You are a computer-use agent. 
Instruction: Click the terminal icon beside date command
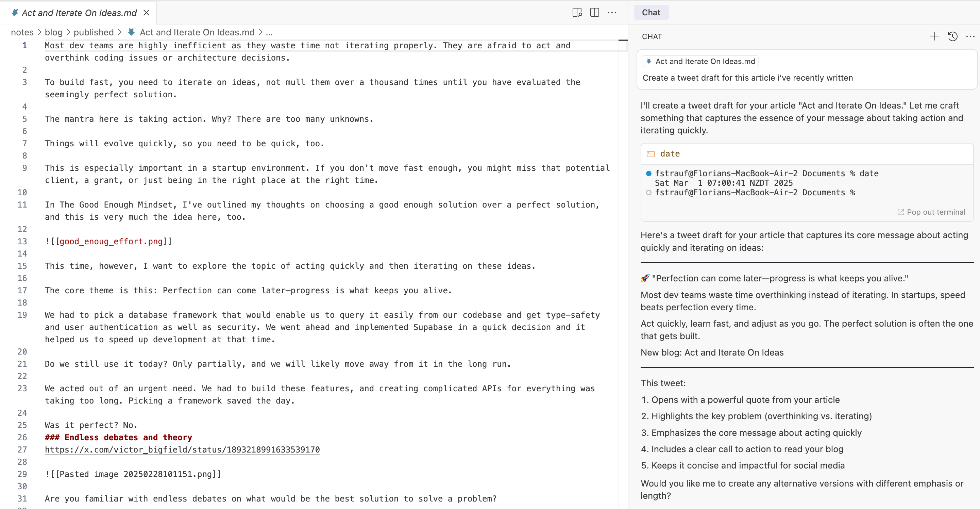(x=650, y=154)
